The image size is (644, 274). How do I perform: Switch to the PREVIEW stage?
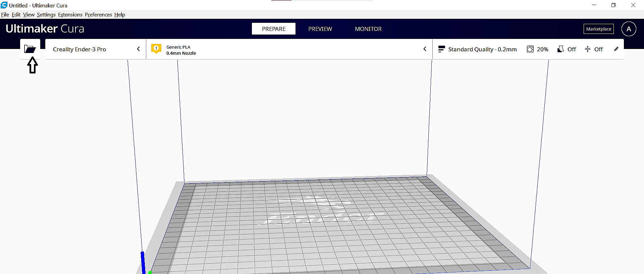tap(320, 29)
